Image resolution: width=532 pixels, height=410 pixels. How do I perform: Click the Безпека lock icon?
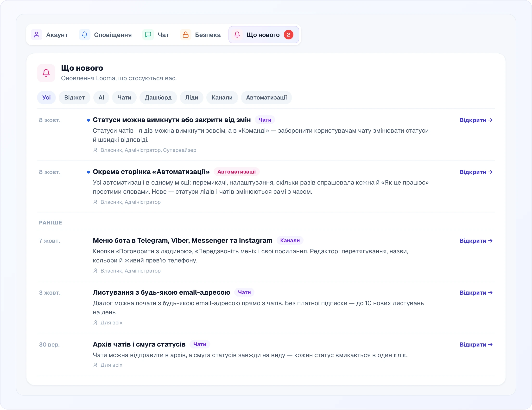[186, 35]
